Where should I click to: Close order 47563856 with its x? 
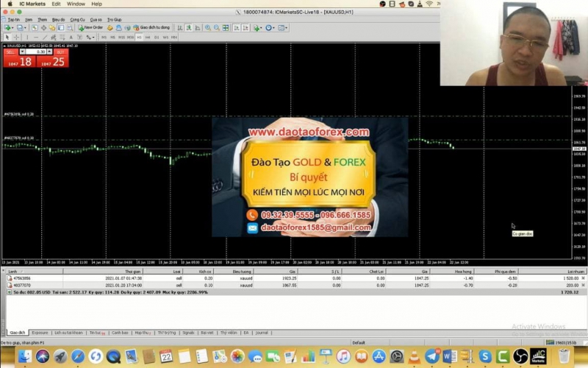pyautogui.click(x=583, y=278)
